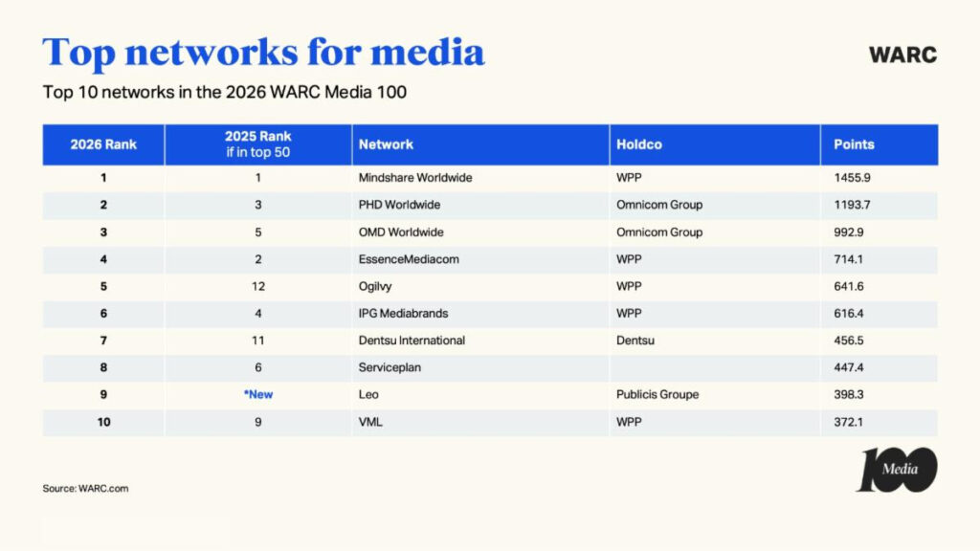Viewport: 980px width, 551px height.
Task: Click WPP next to VML
Action: point(629,422)
